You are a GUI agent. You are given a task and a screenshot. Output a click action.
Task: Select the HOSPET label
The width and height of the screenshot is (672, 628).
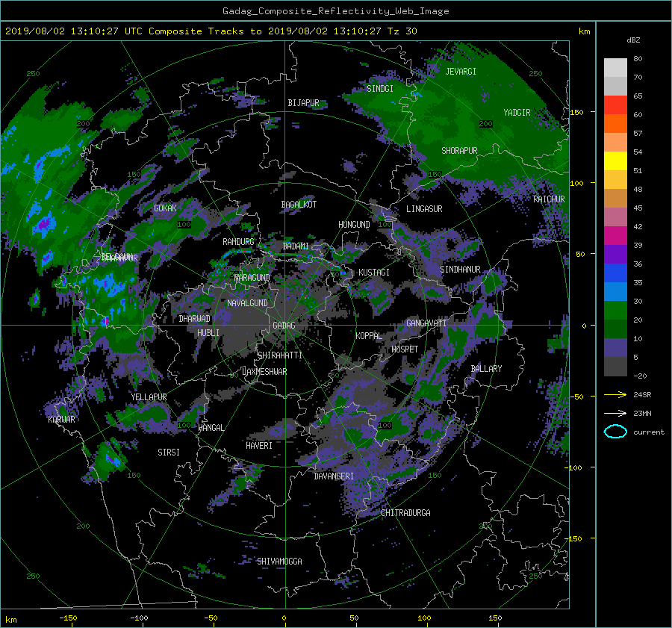click(x=405, y=349)
